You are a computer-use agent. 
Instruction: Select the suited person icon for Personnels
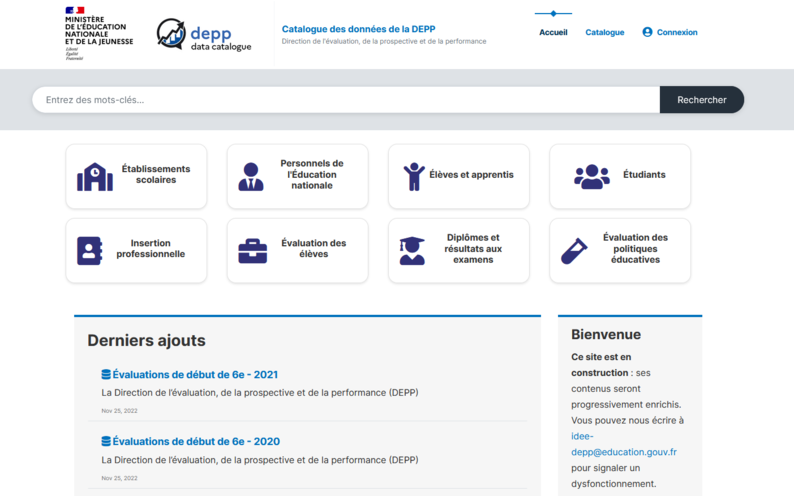pos(251,177)
